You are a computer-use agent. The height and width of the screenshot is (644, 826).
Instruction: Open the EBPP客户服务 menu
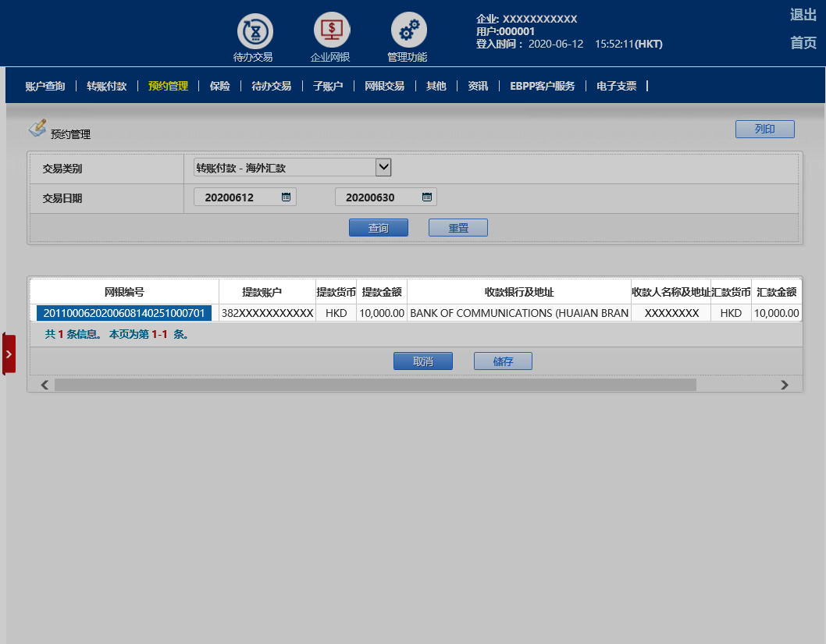tap(542, 86)
